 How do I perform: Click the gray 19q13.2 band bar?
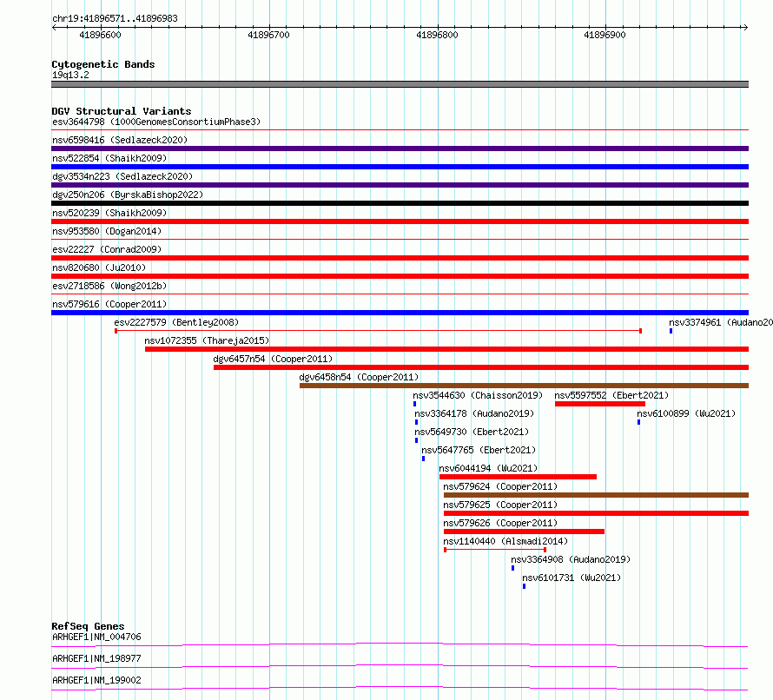[400, 84]
